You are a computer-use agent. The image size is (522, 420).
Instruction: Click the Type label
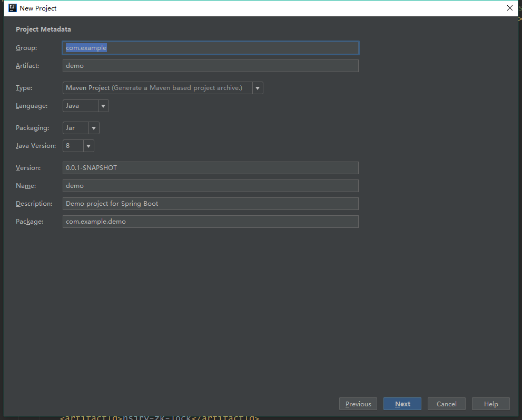coord(24,88)
